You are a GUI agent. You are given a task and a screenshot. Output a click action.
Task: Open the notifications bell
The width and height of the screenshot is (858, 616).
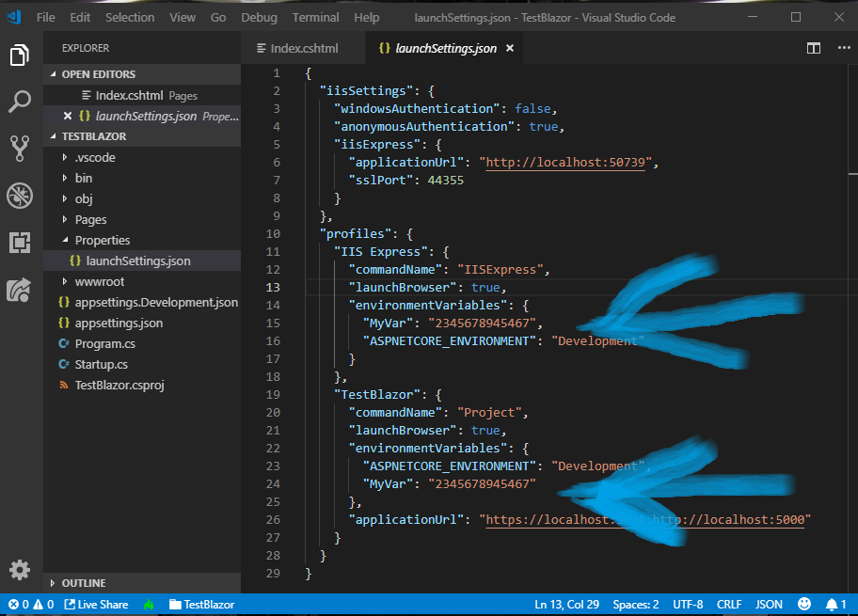(835, 605)
